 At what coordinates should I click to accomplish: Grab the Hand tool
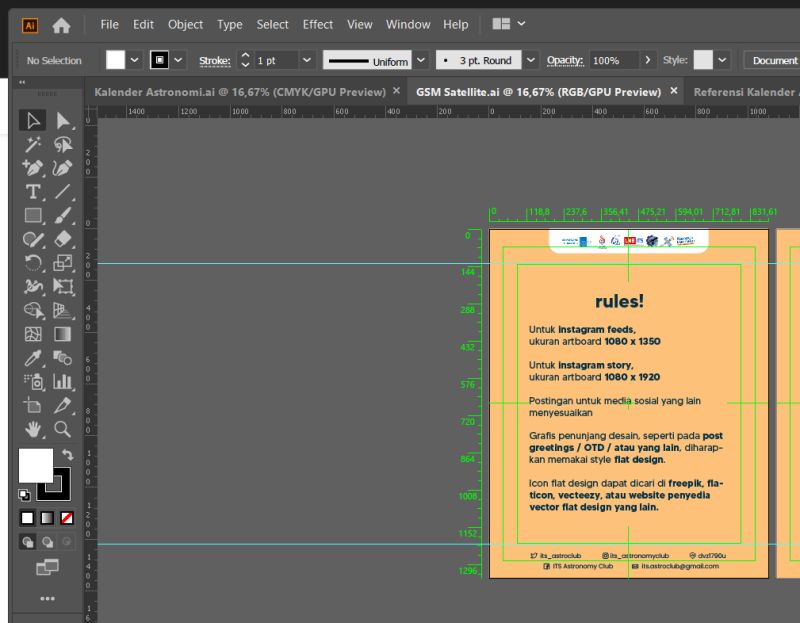[31, 427]
